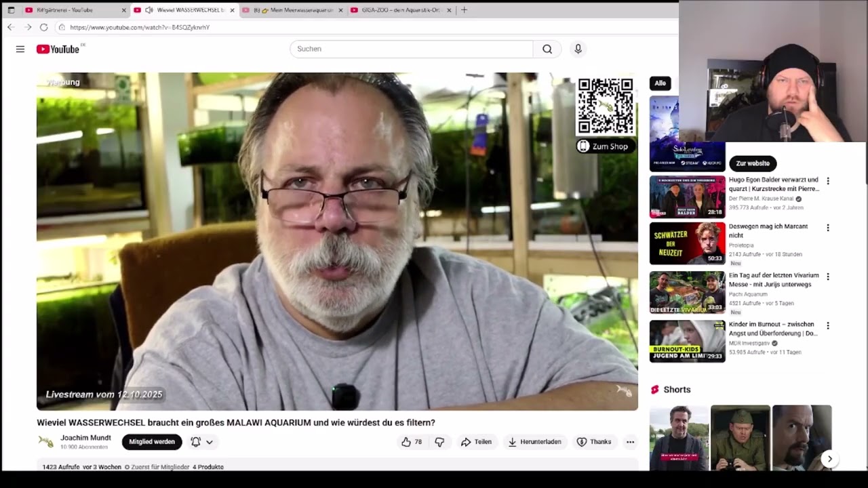
Task: Open a new browser tab with the plus
Action: (464, 10)
